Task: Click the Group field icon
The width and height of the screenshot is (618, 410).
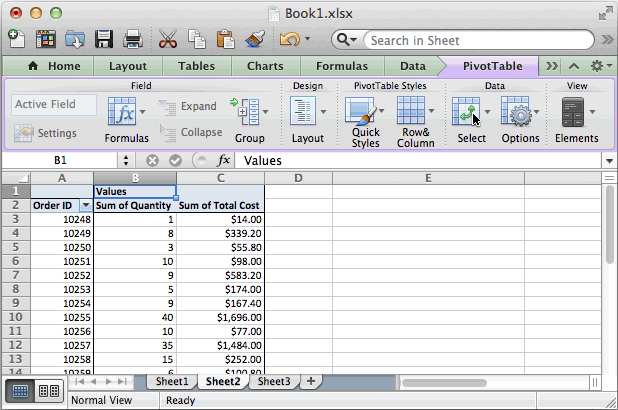Action: tap(245, 112)
